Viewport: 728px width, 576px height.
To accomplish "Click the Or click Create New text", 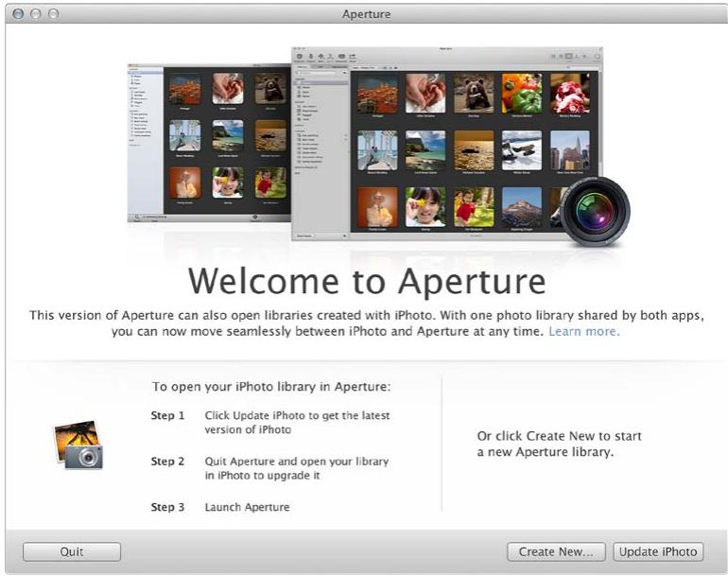I will [559, 444].
